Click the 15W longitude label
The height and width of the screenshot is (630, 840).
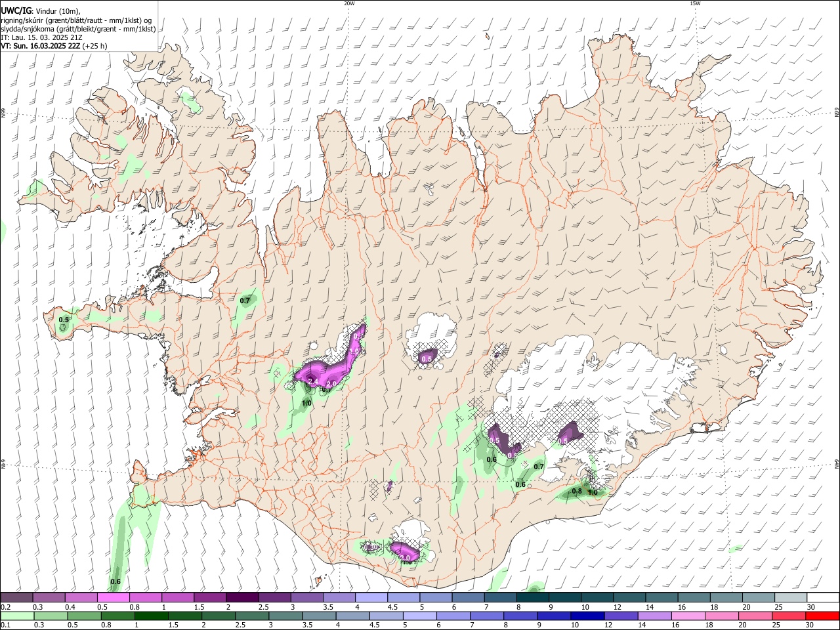click(696, 3)
